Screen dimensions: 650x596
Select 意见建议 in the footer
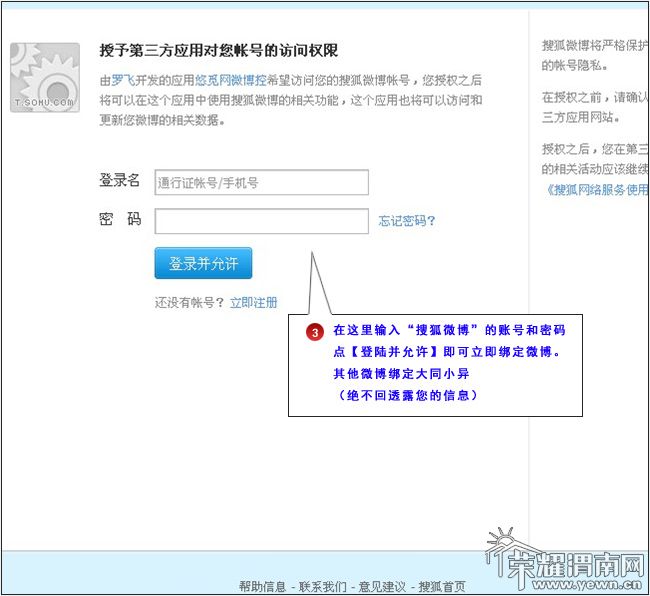point(382,586)
